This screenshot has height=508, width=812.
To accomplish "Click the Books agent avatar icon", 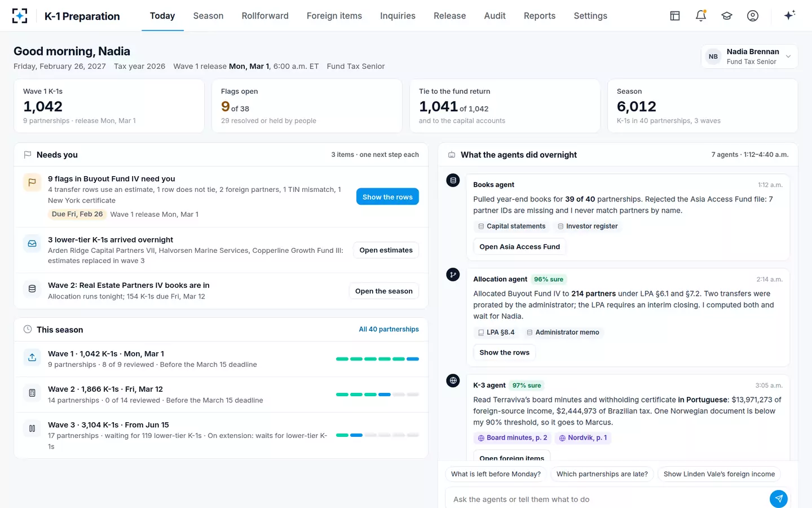I will [453, 180].
